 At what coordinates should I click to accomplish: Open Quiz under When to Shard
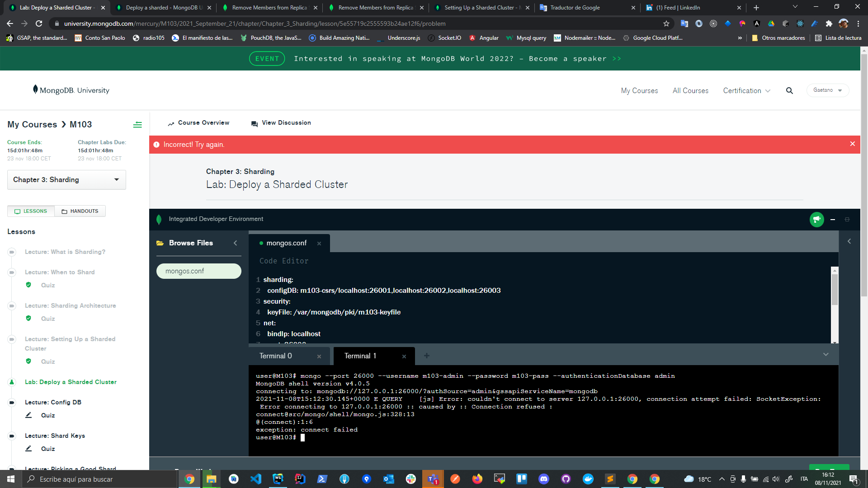click(48, 286)
